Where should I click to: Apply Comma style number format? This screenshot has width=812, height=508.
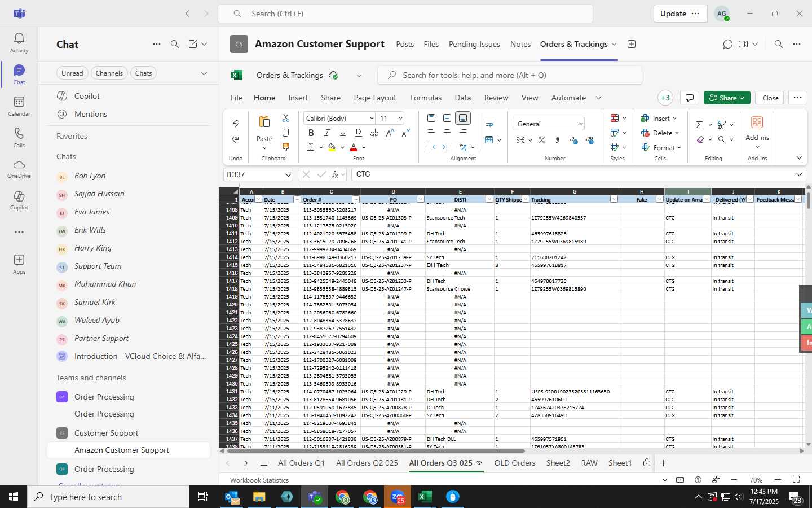pyautogui.click(x=558, y=140)
